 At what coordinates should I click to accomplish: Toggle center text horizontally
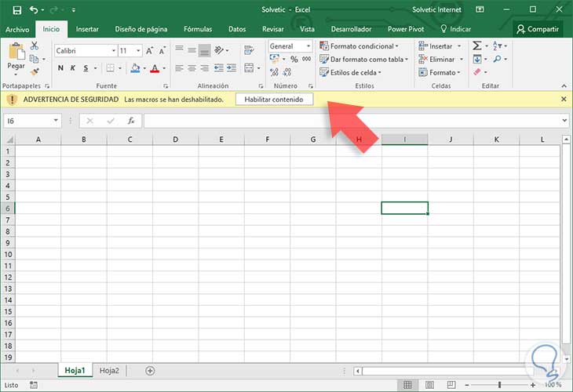192,68
